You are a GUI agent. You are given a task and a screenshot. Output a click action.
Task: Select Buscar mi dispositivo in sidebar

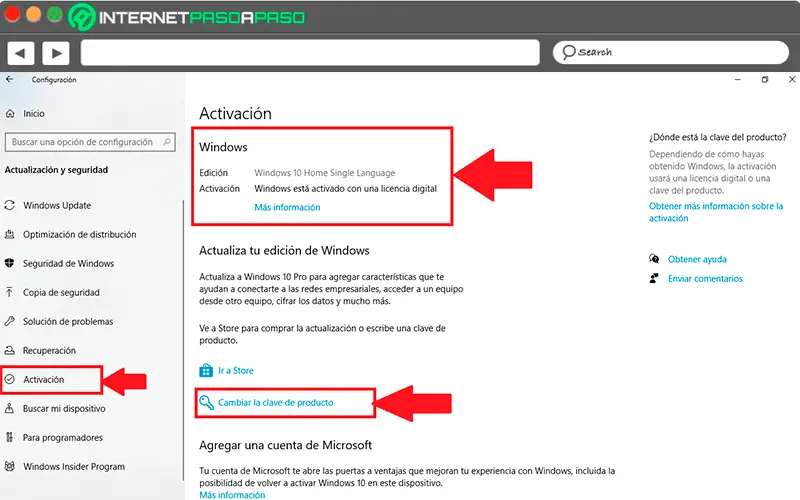pos(64,408)
